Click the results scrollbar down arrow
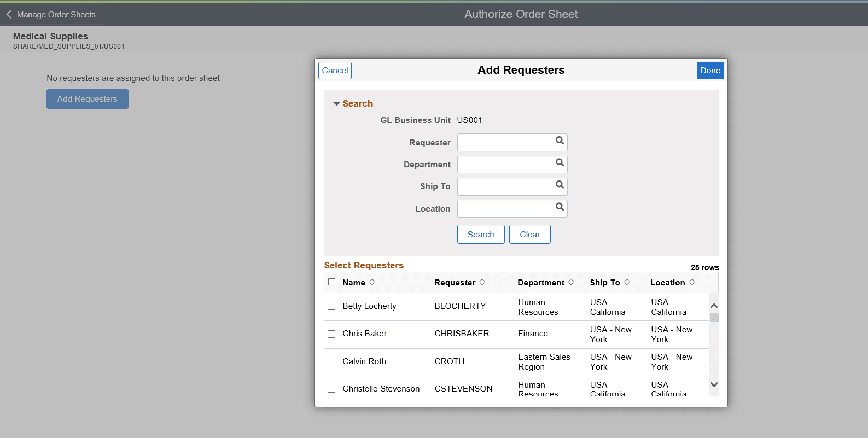Viewport: 868px width, 438px height. 714,384
